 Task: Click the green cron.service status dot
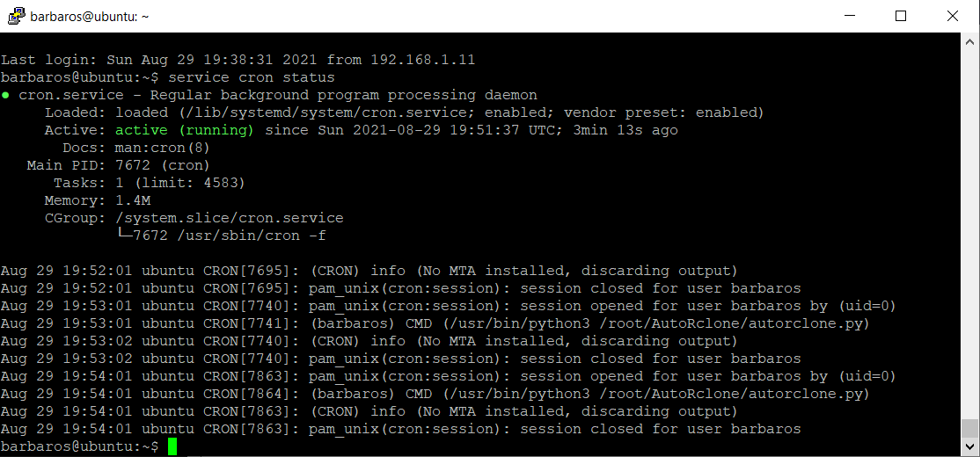point(5,96)
